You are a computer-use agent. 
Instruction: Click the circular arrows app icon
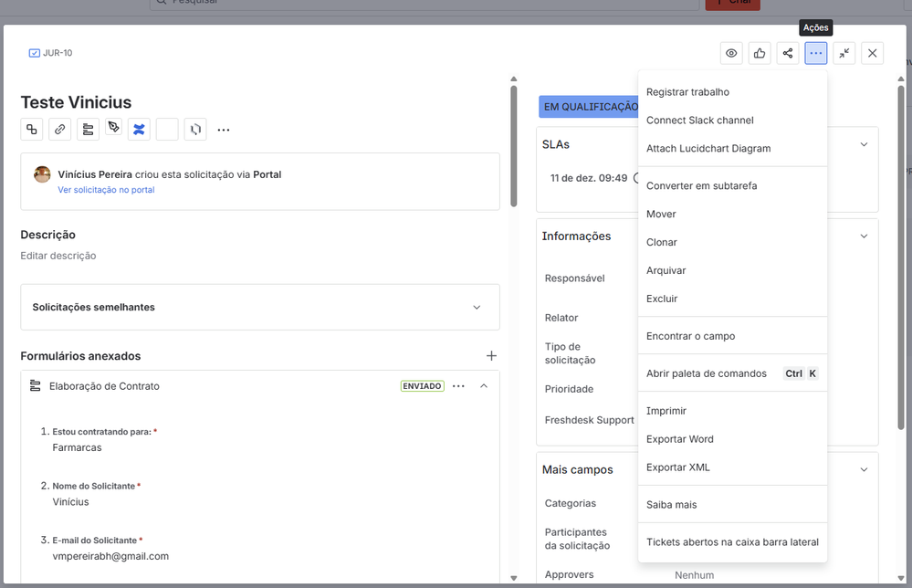[195, 129]
